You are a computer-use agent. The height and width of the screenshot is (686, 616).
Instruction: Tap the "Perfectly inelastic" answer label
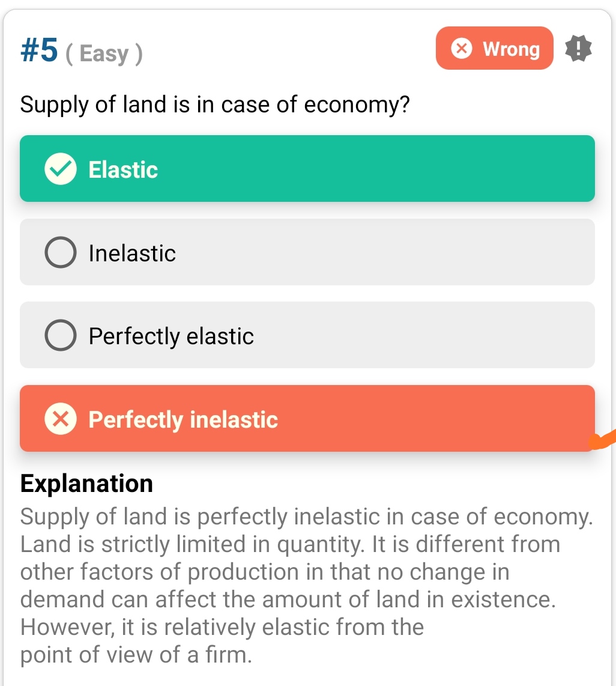(183, 419)
